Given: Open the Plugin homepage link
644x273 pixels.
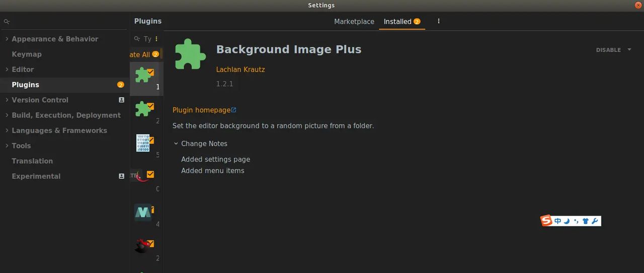Looking at the screenshot, I should point(201,110).
